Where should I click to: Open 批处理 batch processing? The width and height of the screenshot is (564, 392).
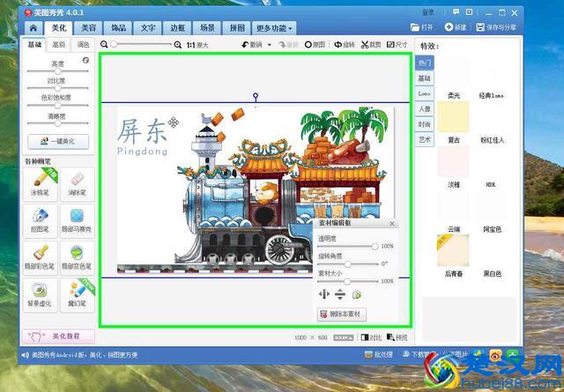click(379, 355)
